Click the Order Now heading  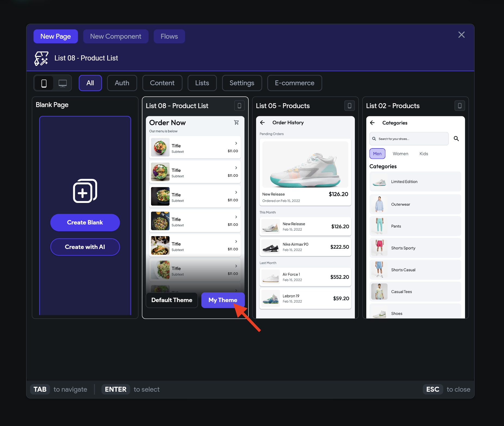(x=167, y=123)
